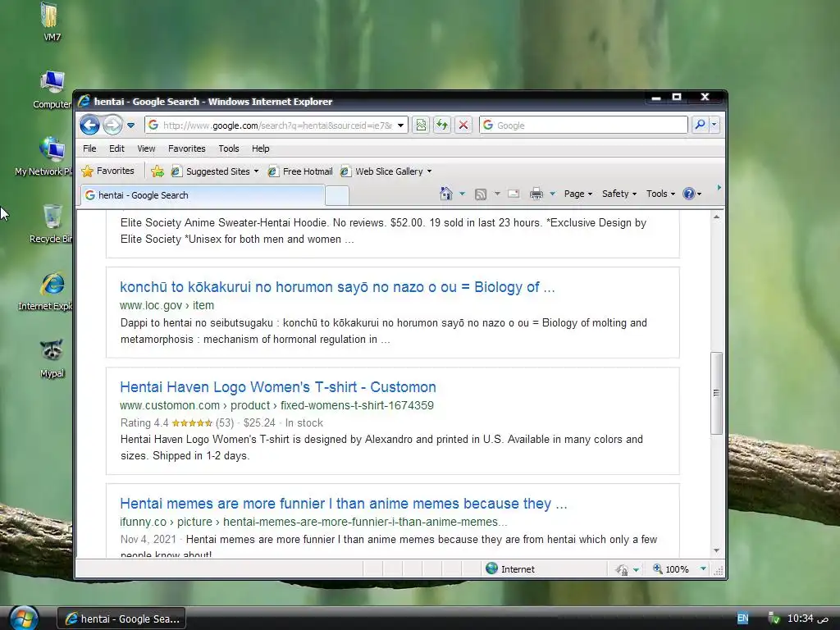Expand the Home button dropdown arrow
Image resolution: width=840 pixels, height=630 pixels.
pos(462,194)
